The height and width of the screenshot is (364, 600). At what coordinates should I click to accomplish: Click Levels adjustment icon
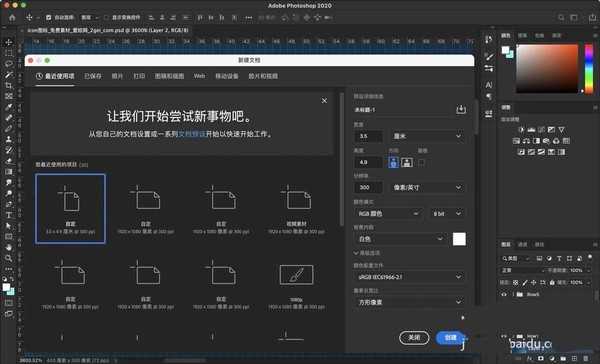click(x=531, y=130)
